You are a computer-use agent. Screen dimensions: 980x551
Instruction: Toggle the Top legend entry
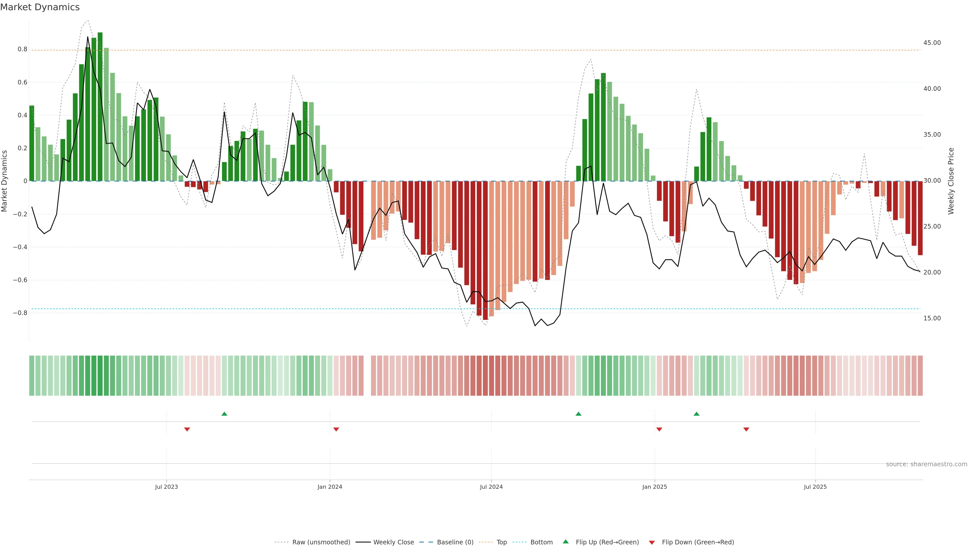pyautogui.click(x=501, y=542)
